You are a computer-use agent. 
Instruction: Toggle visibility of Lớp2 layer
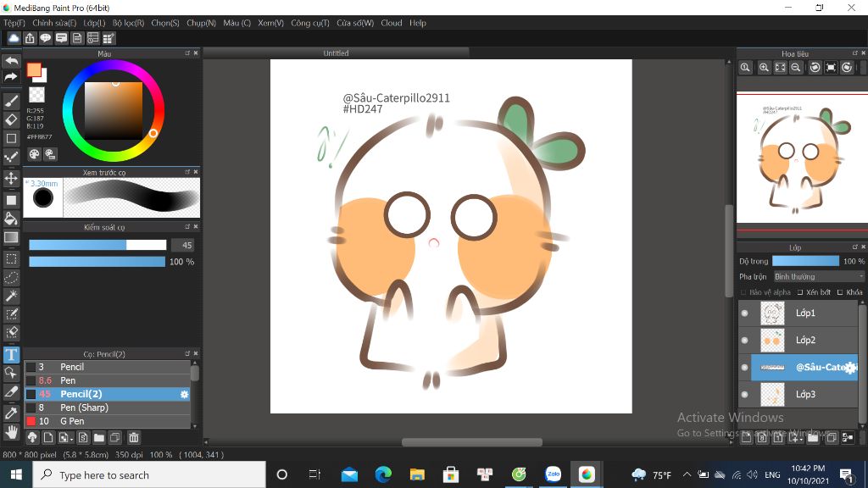[x=744, y=341]
